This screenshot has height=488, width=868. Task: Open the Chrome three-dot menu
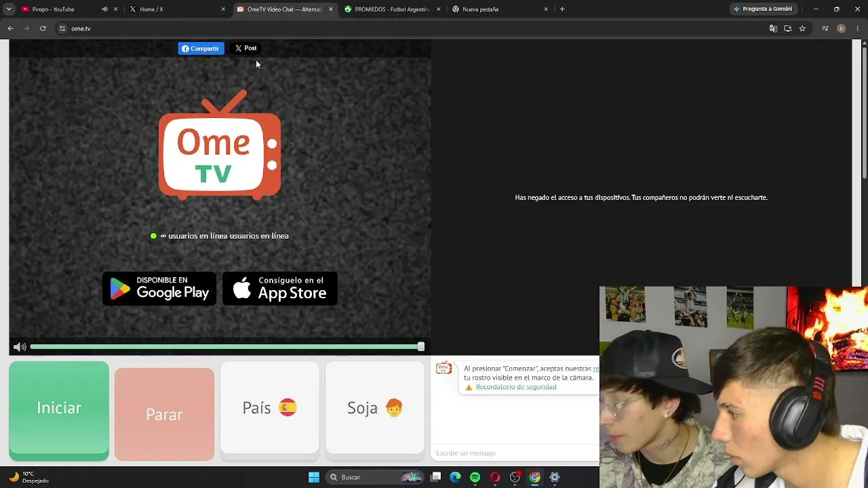tap(858, 28)
